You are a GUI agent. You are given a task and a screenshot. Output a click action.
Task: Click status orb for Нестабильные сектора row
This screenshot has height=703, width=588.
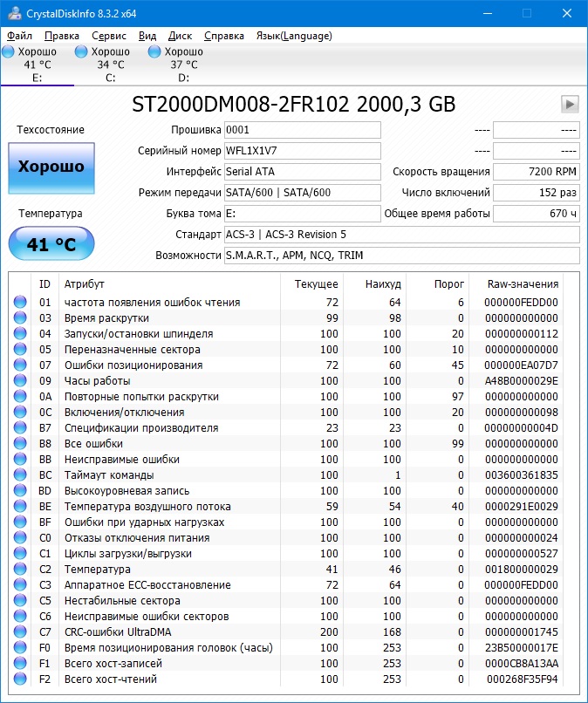click(20, 600)
